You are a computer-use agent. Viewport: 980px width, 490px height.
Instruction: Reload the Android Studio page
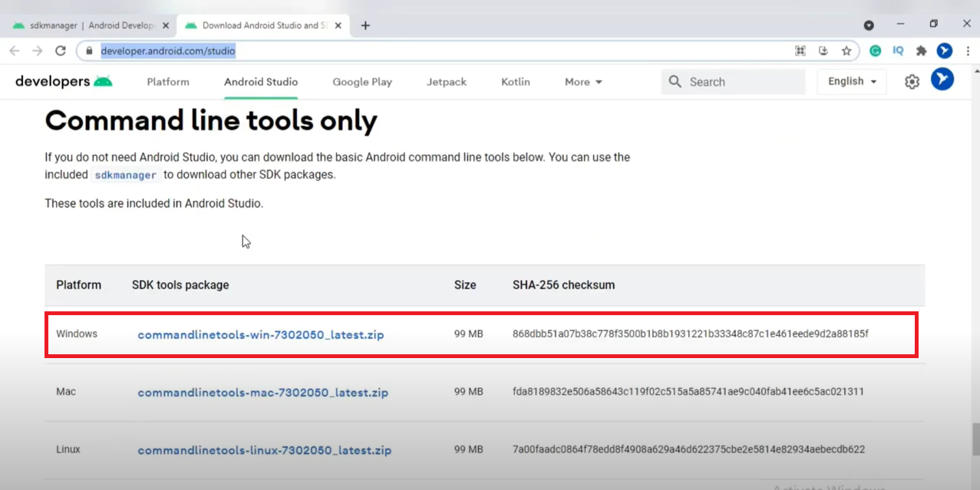pos(61,51)
